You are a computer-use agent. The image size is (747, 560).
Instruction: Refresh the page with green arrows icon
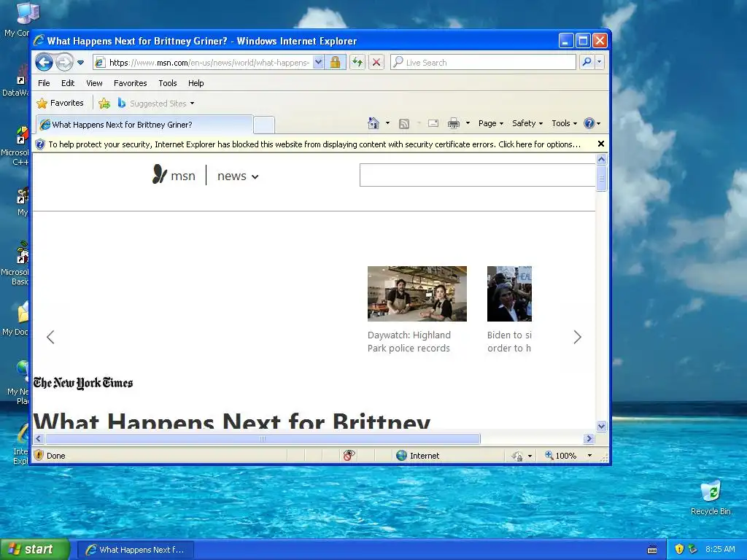357,63
